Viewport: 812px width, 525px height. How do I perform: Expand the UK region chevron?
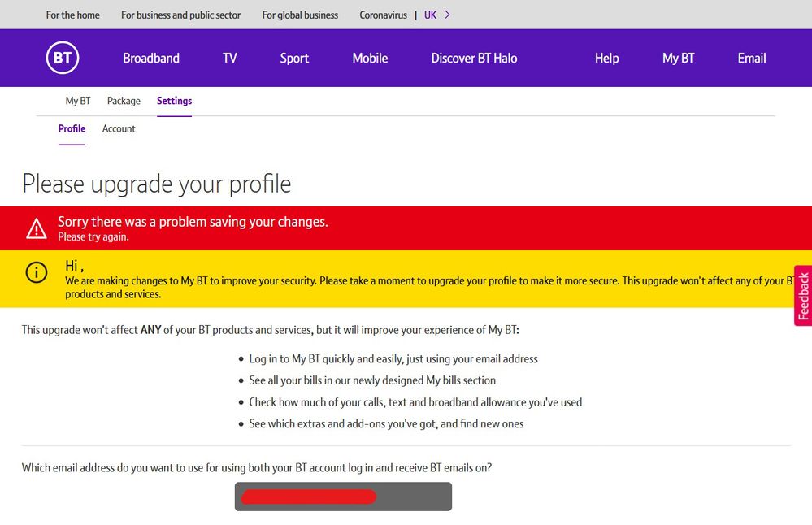tap(448, 15)
